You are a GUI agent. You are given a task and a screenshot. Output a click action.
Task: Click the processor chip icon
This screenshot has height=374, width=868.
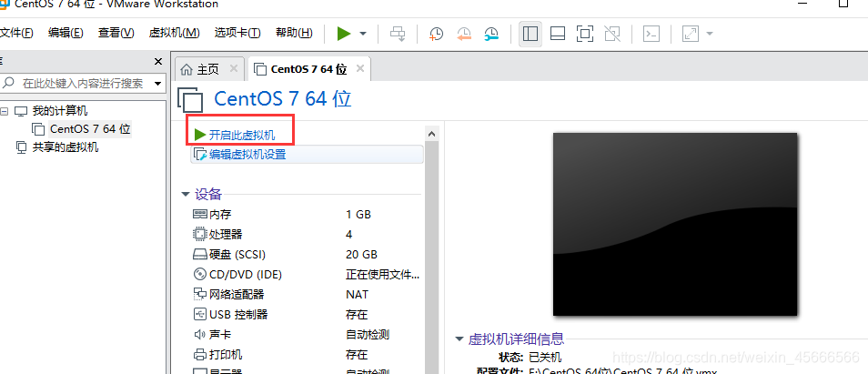(x=199, y=235)
